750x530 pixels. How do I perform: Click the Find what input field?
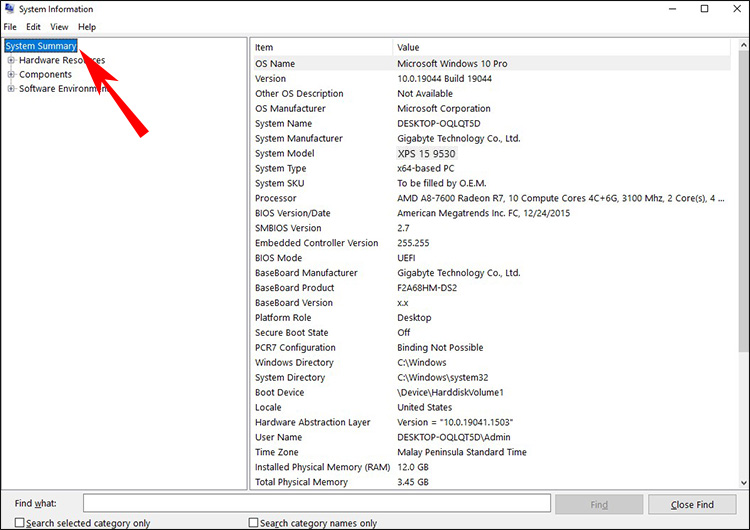point(317,503)
